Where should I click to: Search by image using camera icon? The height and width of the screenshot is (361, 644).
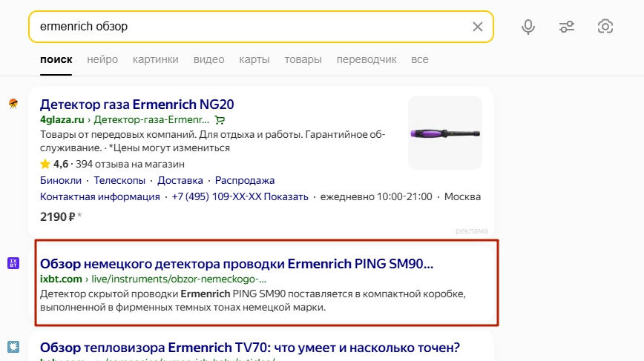(605, 27)
